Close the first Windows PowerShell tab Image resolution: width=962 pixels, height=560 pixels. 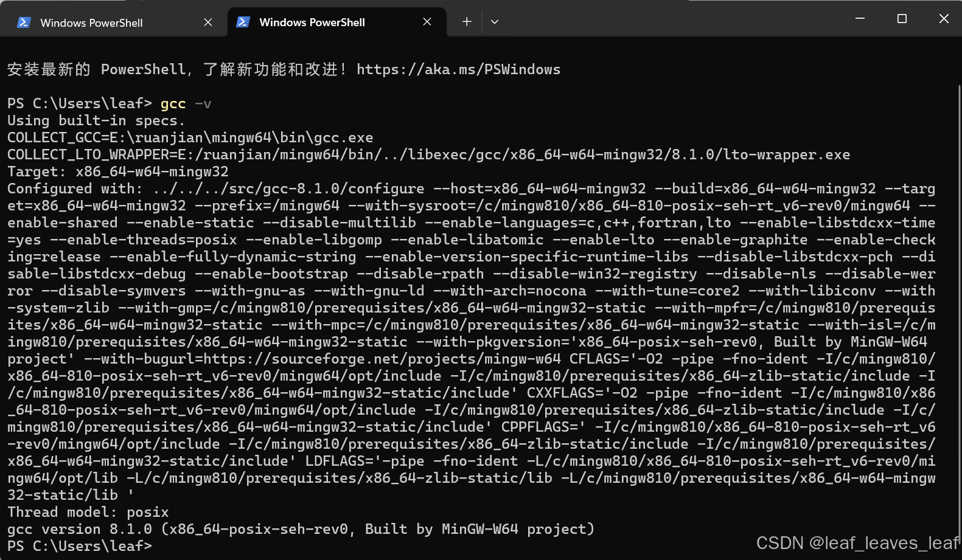(x=208, y=22)
